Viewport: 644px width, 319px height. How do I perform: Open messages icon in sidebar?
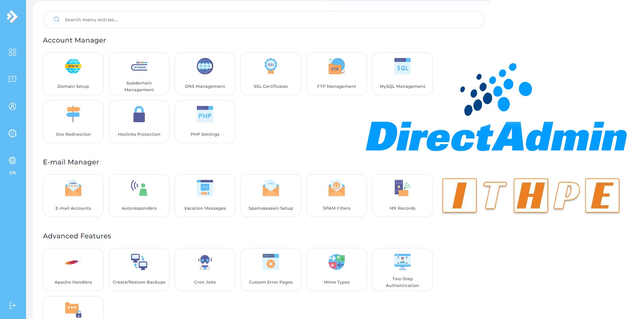click(x=12, y=79)
